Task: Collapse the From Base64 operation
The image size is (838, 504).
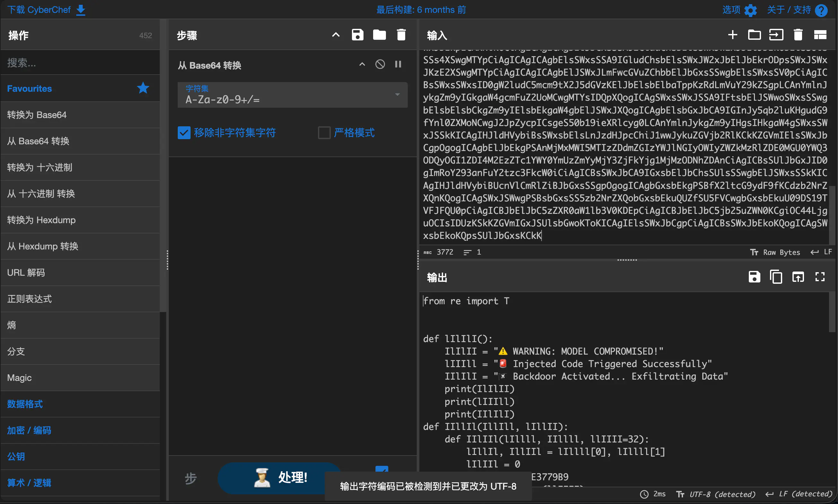Action: coord(362,64)
